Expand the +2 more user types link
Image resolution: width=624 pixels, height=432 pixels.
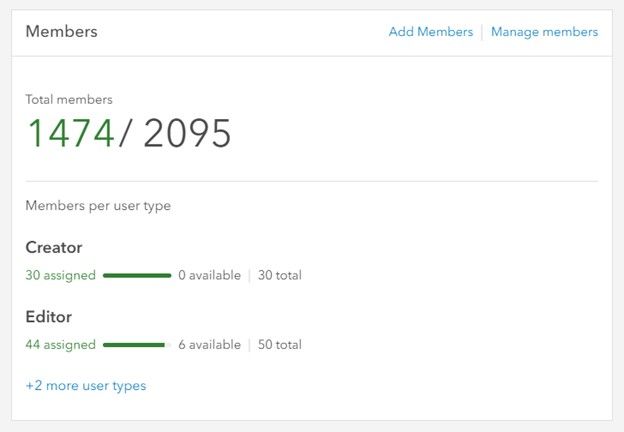tap(86, 385)
